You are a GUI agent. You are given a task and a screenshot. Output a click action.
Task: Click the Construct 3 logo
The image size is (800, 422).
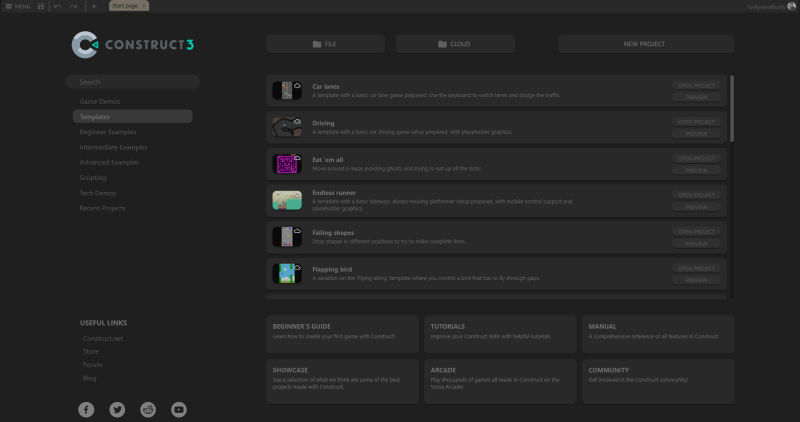click(133, 44)
